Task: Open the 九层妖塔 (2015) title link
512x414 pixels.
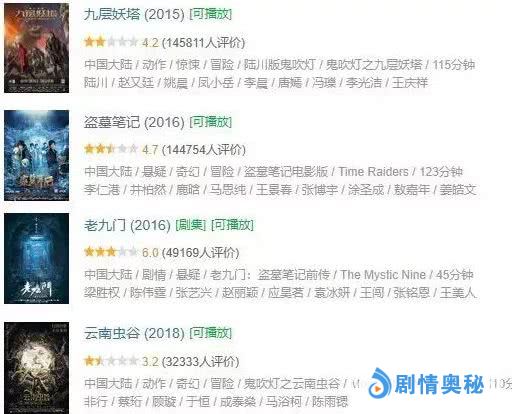Action: click(x=134, y=14)
